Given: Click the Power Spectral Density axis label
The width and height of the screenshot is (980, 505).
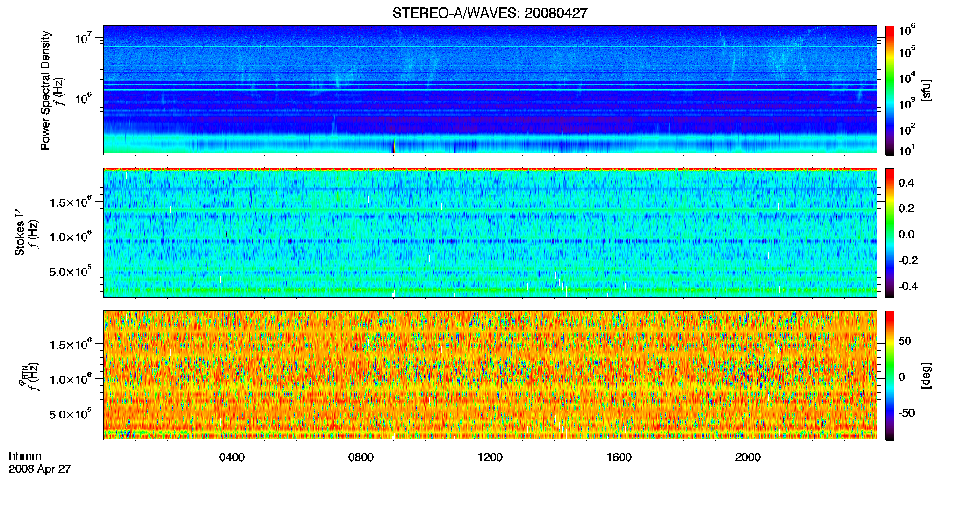Looking at the screenshot, I should [x=45, y=90].
